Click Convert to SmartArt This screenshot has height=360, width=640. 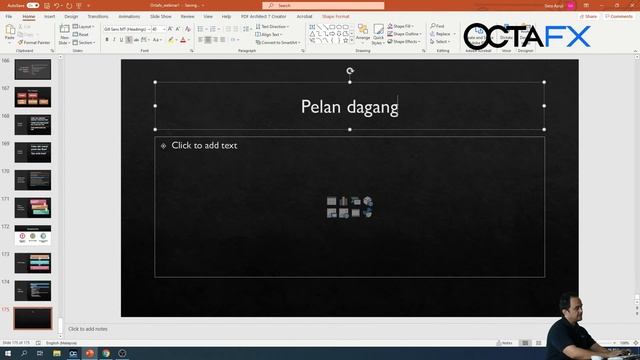coord(278,42)
